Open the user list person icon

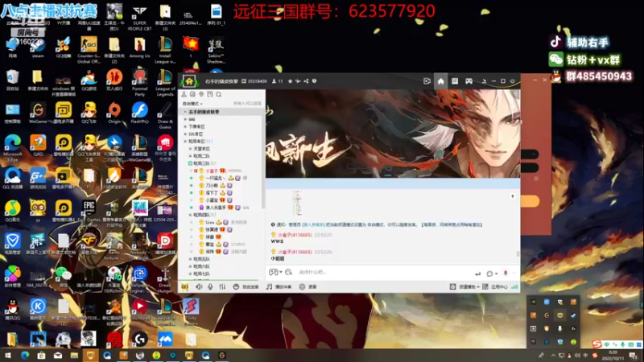point(184,94)
